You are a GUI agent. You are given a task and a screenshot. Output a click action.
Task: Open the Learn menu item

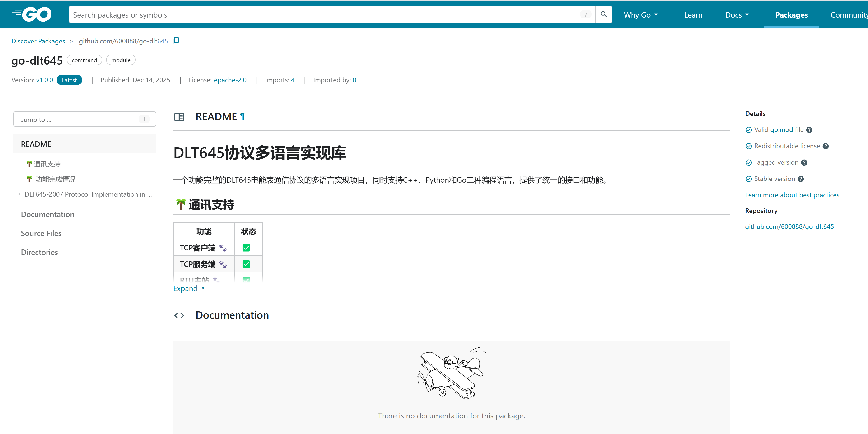(693, 15)
